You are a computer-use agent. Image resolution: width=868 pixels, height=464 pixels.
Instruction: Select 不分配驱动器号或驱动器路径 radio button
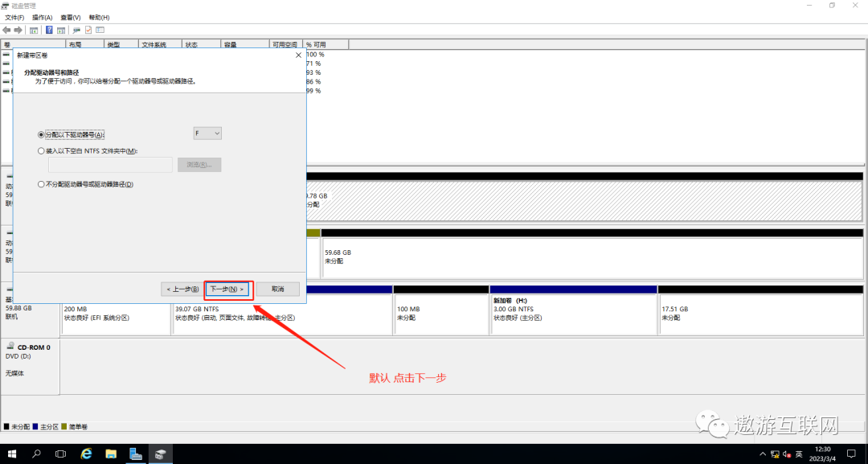point(41,184)
